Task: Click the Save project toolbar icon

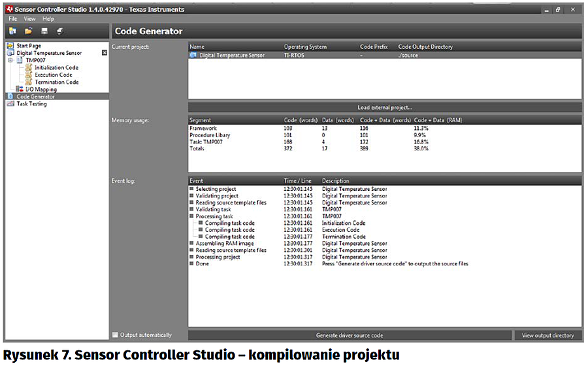Action: tap(44, 31)
